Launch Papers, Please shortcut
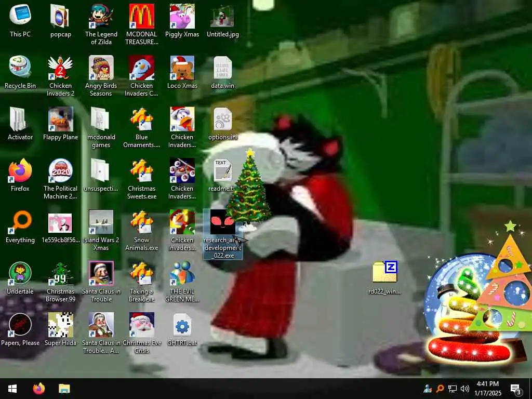This screenshot has height=399, width=532. [x=20, y=329]
